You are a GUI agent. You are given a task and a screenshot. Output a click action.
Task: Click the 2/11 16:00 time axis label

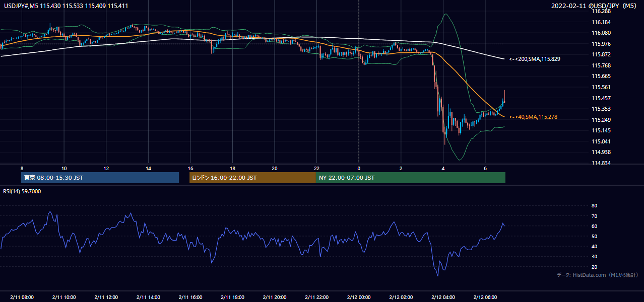point(190,297)
